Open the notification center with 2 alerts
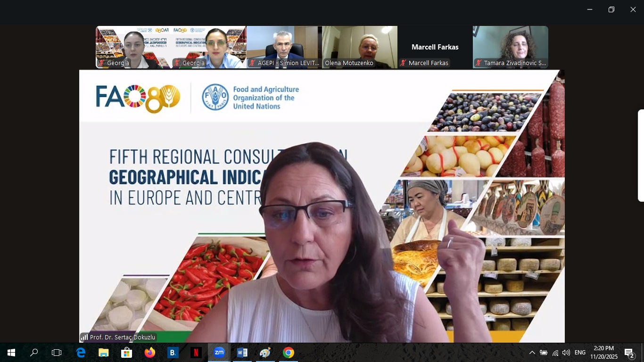644x362 pixels. (x=629, y=353)
